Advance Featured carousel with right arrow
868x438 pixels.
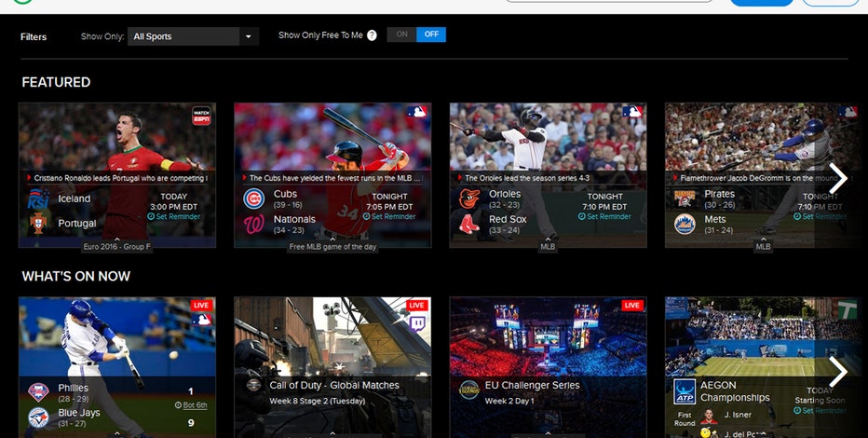pos(838,178)
